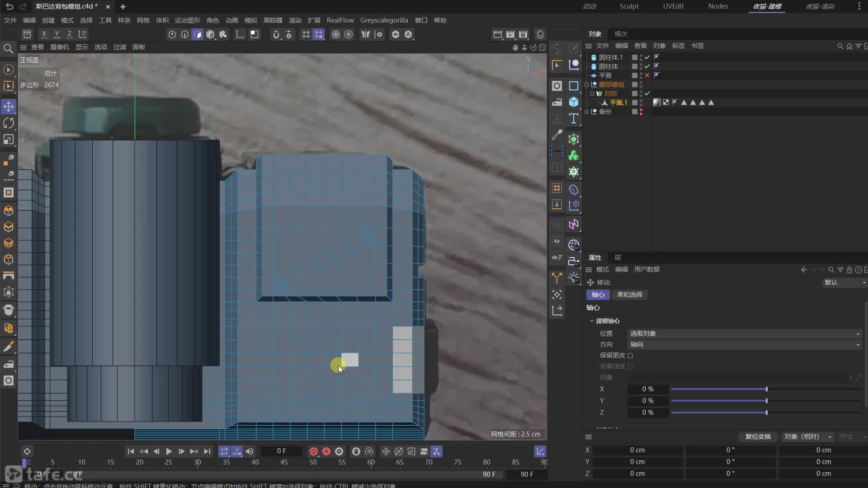
Task: Open the 位置 dropdown showing 选取对象
Action: click(745, 333)
